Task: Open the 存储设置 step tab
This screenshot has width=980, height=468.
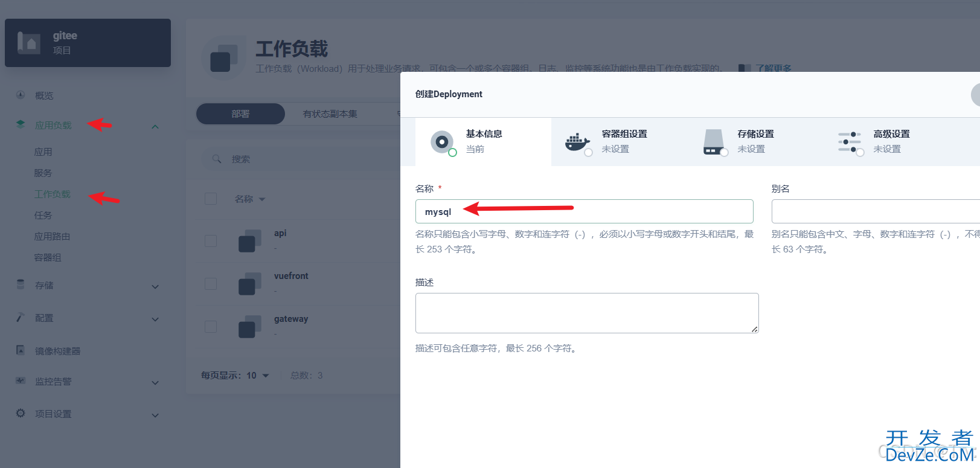Action: 755,142
